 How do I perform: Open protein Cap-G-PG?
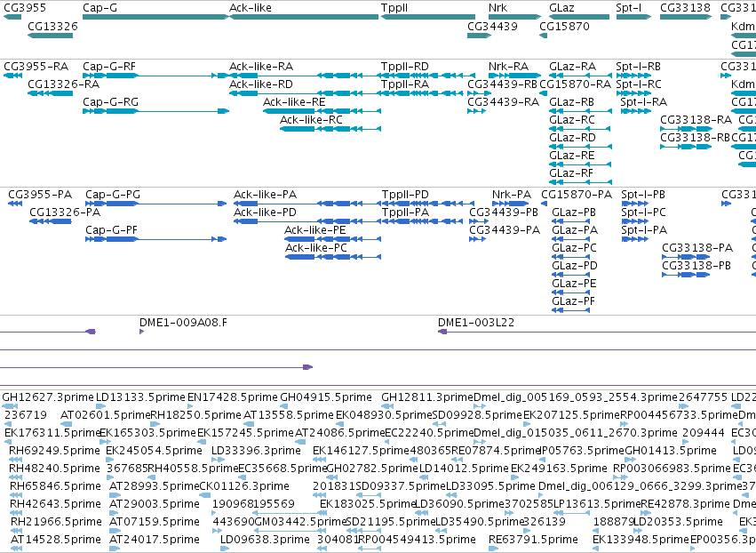pos(113,195)
